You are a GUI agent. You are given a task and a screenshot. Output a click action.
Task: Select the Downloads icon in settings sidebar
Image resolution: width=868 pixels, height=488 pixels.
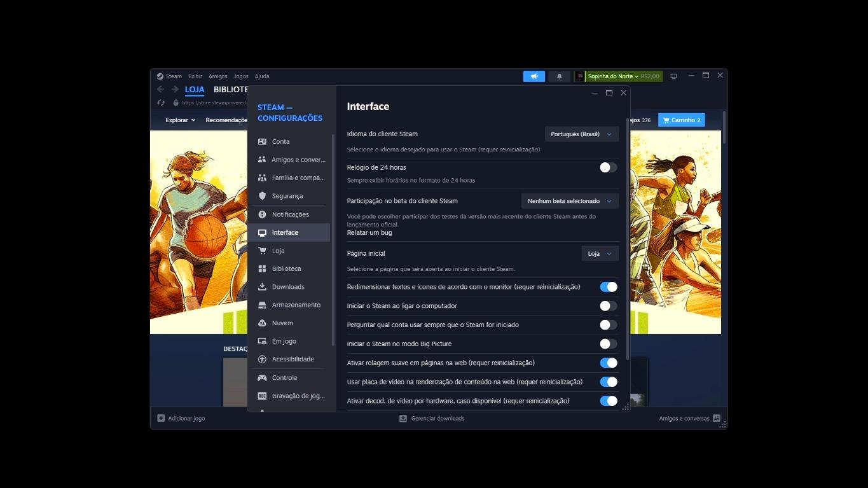pos(262,287)
